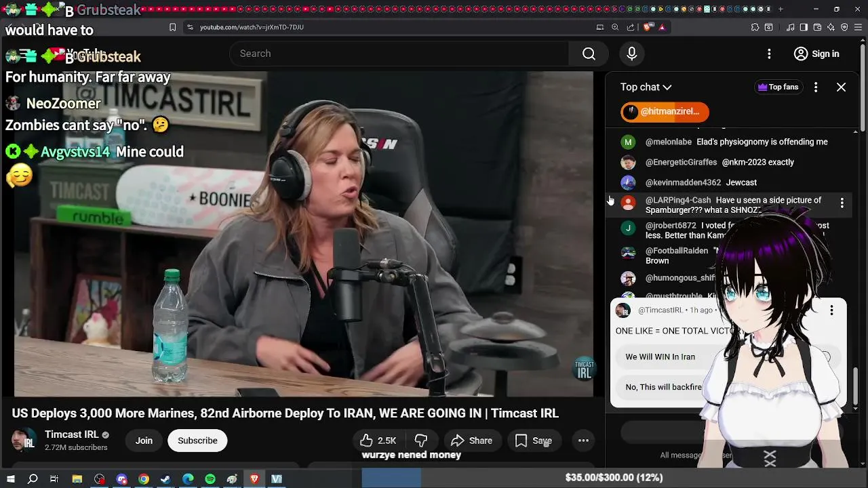Expand the Top chat dropdown
The width and height of the screenshot is (868, 488).
646,87
